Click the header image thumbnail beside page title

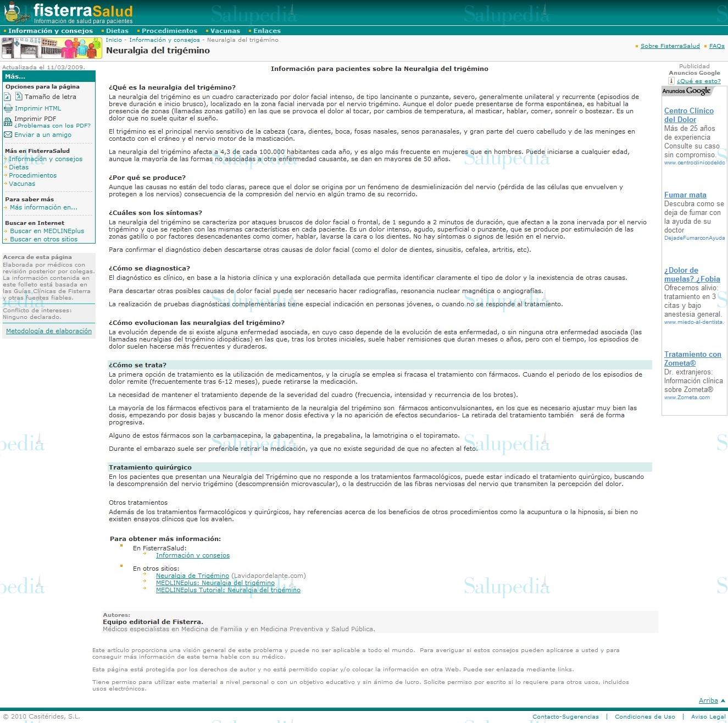51,48
